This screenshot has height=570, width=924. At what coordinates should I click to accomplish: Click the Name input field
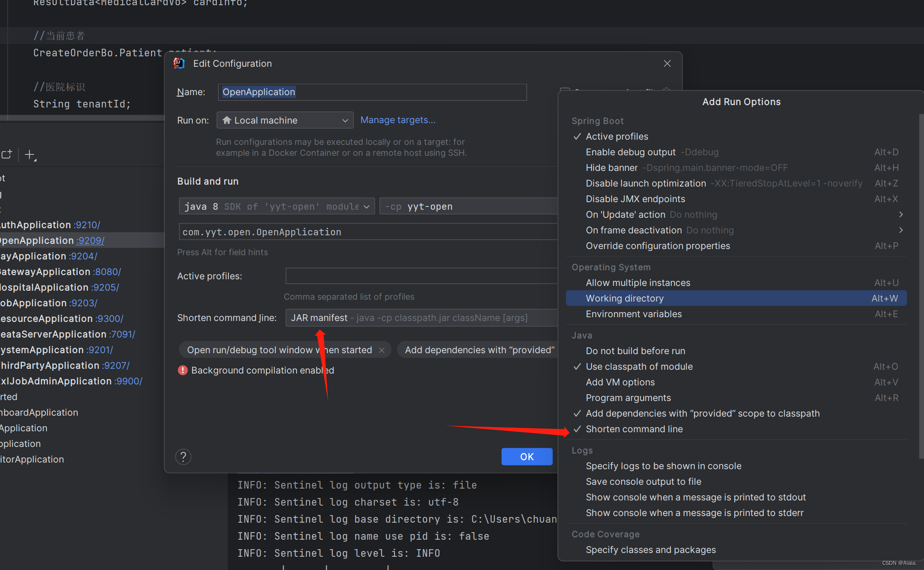[372, 92]
